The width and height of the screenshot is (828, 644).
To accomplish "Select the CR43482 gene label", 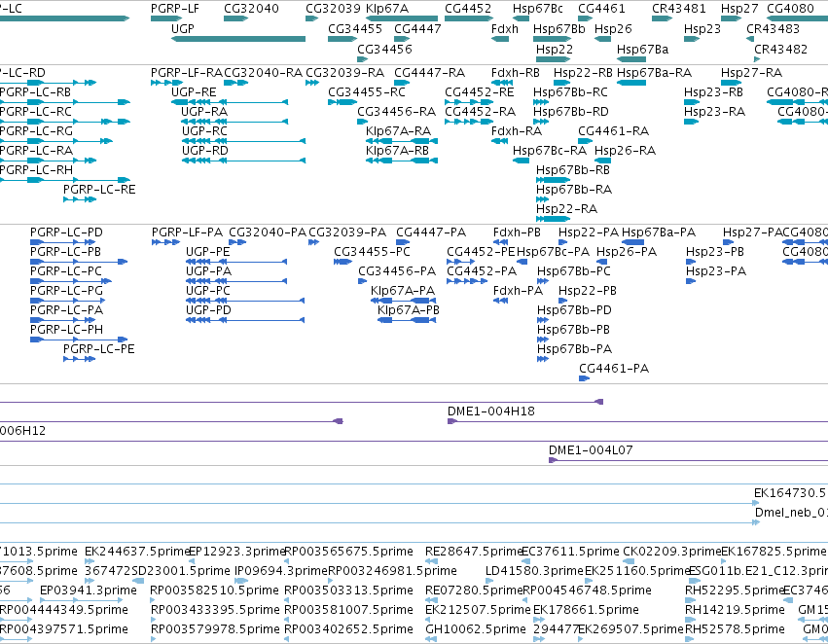I will point(780,49).
